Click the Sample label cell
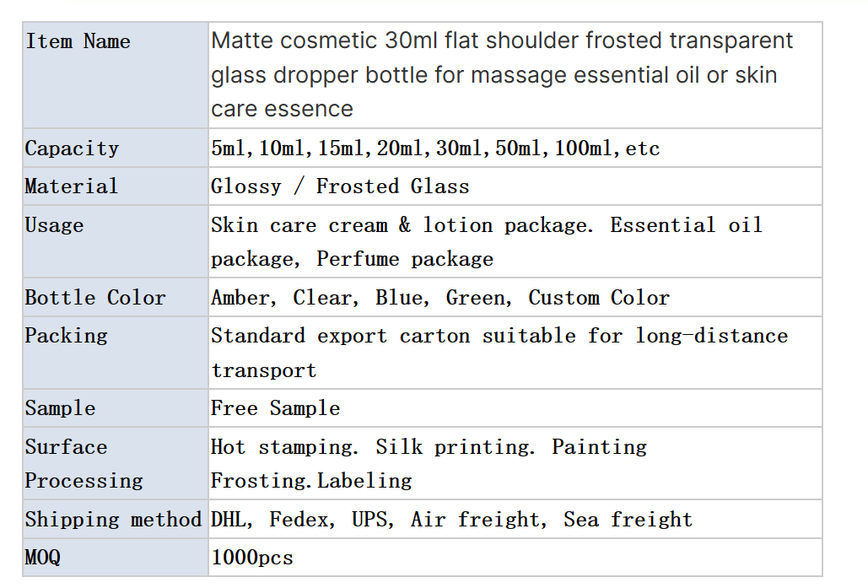The height and width of the screenshot is (588, 868). (115, 408)
